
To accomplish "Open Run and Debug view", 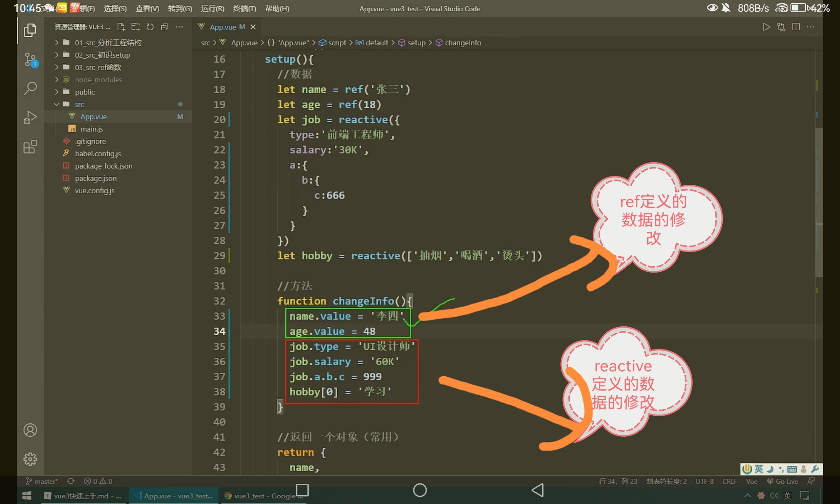I will point(30,118).
